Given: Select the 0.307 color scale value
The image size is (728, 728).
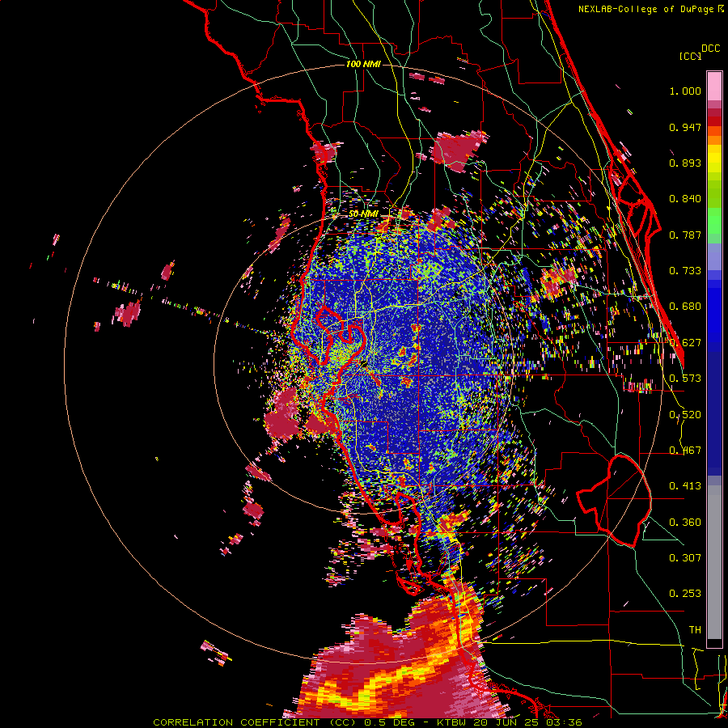Looking at the screenshot, I should tap(685, 557).
